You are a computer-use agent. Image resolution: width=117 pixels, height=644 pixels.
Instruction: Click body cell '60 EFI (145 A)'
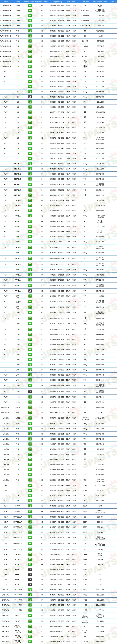(x=85, y=616)
